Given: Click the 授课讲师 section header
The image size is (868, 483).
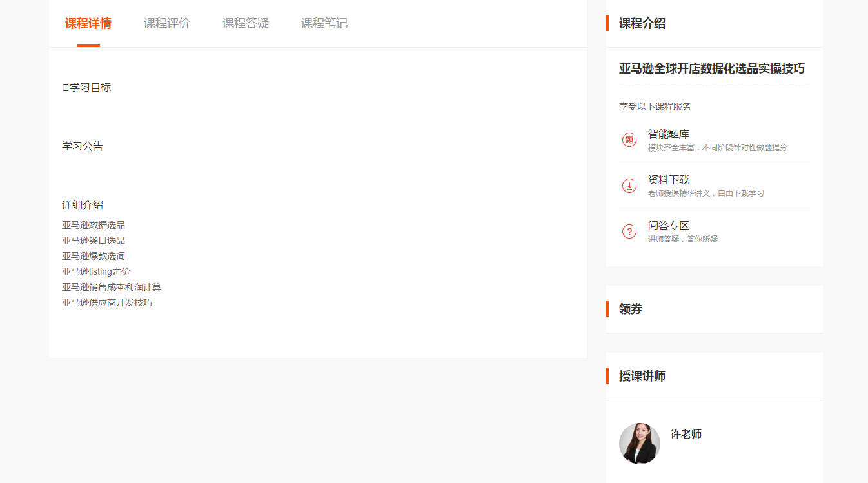Looking at the screenshot, I should click(642, 376).
